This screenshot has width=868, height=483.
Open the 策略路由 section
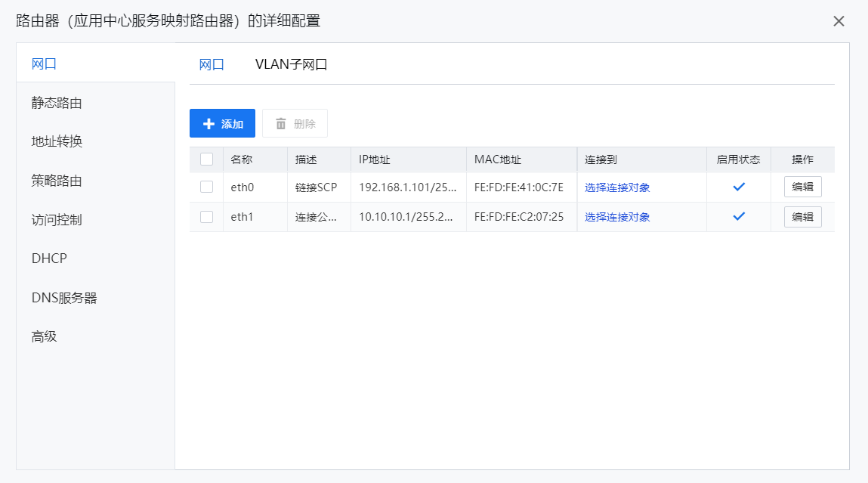point(57,181)
